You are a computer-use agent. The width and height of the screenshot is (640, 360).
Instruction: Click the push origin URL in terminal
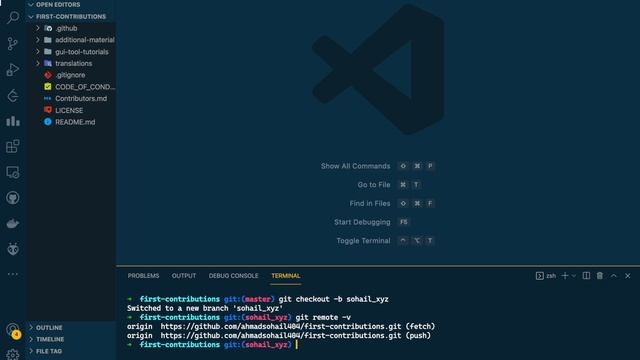coord(280,336)
